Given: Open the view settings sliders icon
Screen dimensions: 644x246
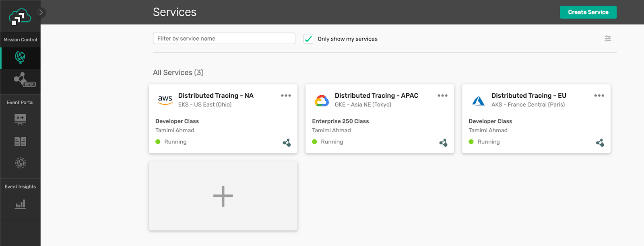Looking at the screenshot, I should 608,39.
